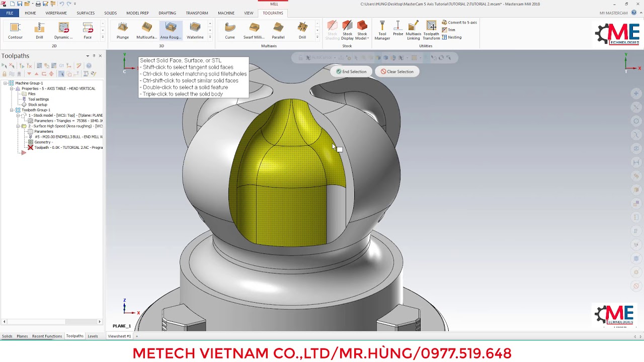Expand the Multiaxis toolpath gallery
The image size is (644, 362).
pyautogui.click(x=317, y=37)
